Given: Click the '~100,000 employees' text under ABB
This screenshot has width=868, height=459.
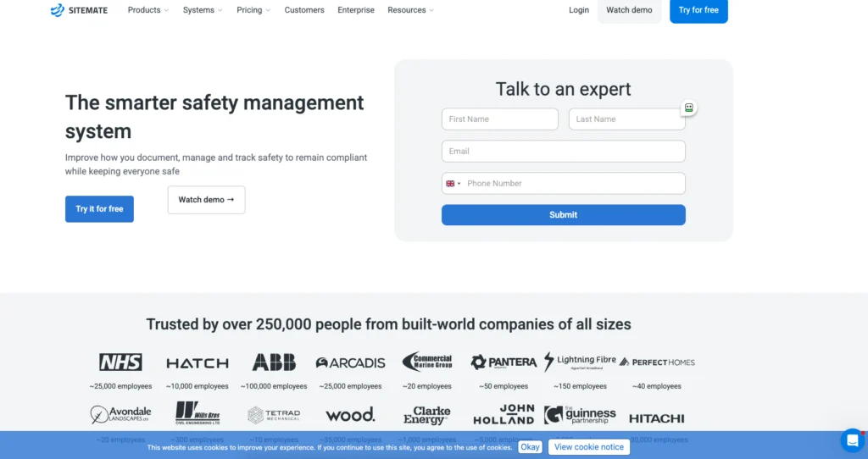Looking at the screenshot, I should click(x=274, y=386).
